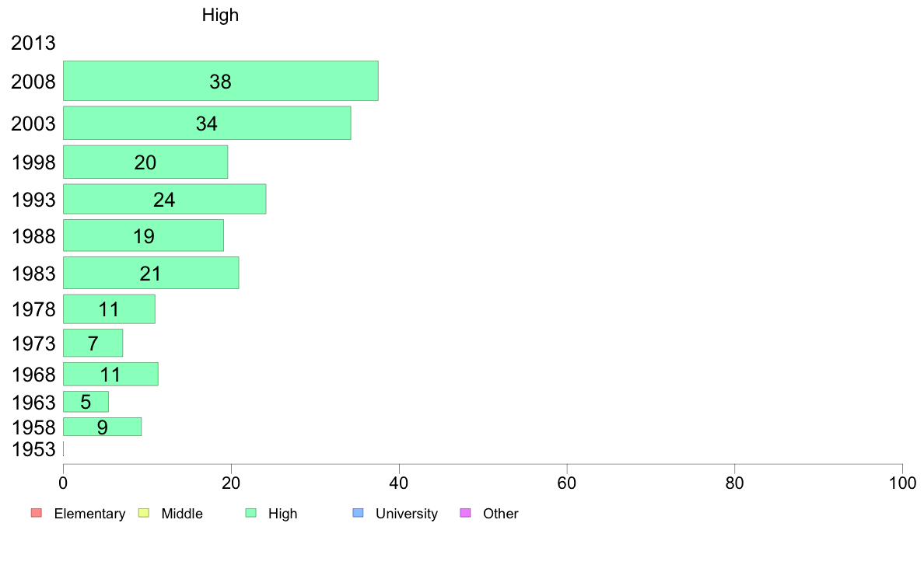Toggle the Elementary legend label
924x572 pixels.
89,514
